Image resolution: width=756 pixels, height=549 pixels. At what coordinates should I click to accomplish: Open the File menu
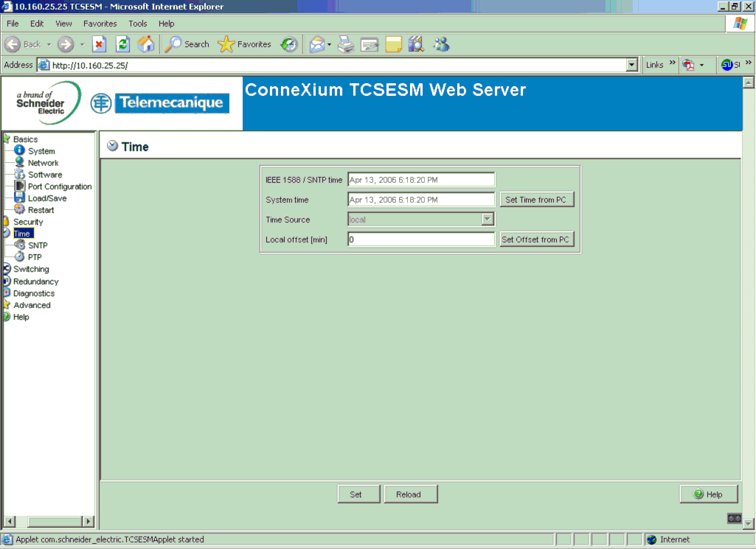[13, 24]
